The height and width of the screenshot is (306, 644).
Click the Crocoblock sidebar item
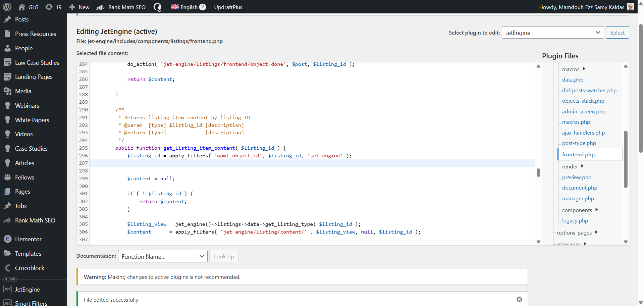click(30, 268)
